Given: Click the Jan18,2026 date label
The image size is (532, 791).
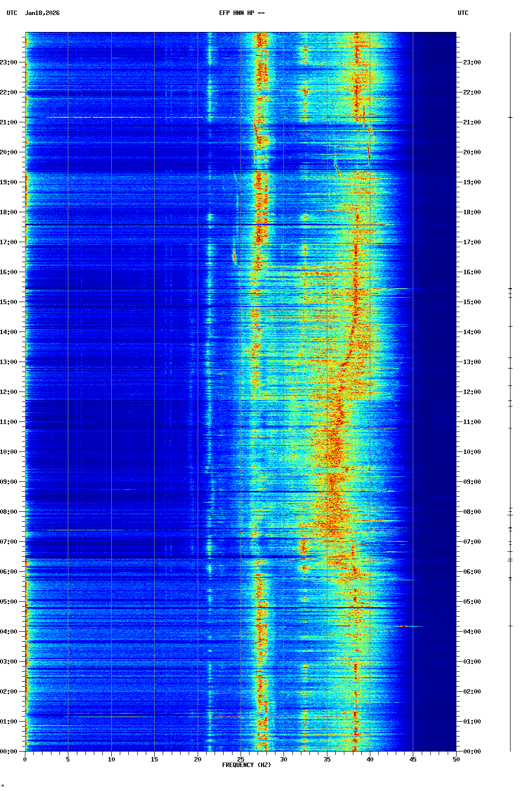Looking at the screenshot, I should click(x=42, y=13).
